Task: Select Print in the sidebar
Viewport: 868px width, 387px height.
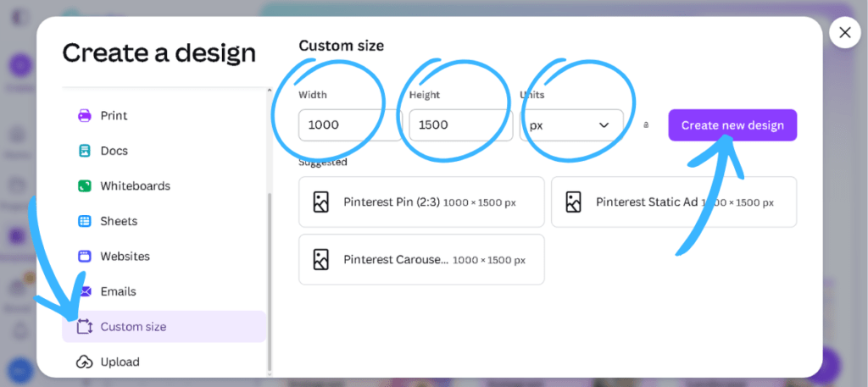Action: click(164, 115)
